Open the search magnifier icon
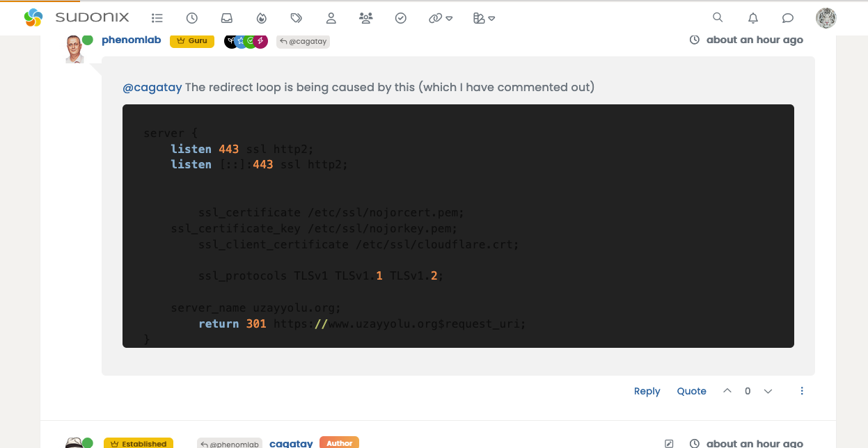This screenshot has height=448, width=868. (x=718, y=18)
